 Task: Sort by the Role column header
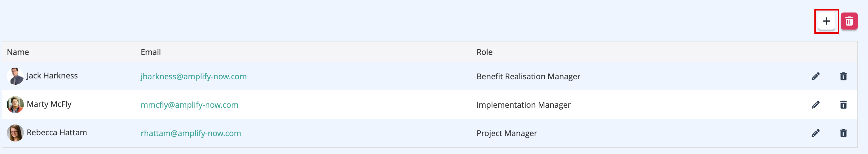click(484, 52)
